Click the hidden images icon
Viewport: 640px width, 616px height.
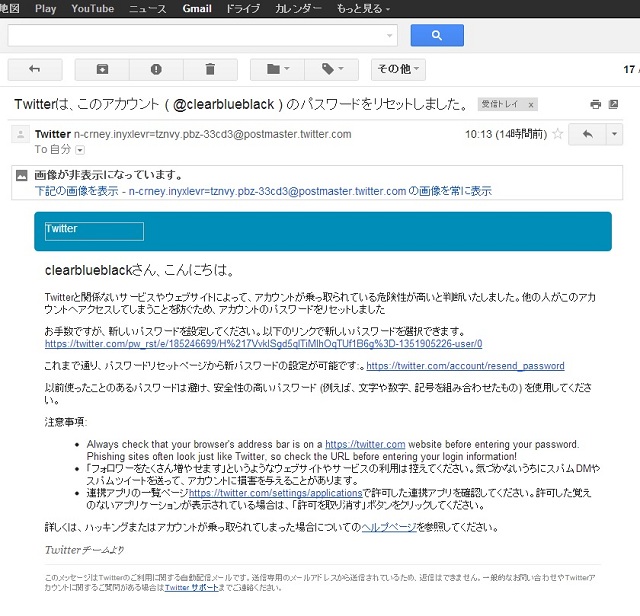pyautogui.click(x=21, y=176)
